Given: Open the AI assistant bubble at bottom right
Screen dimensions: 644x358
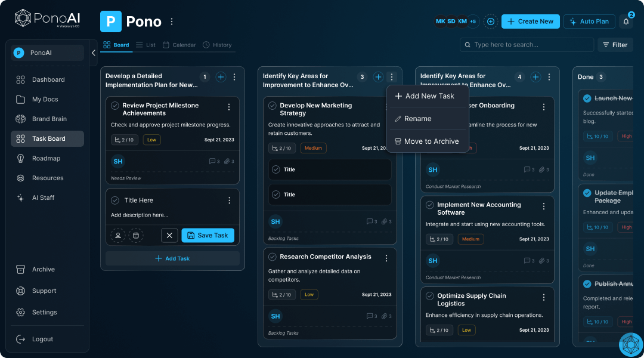Looking at the screenshot, I should click(x=630, y=344).
